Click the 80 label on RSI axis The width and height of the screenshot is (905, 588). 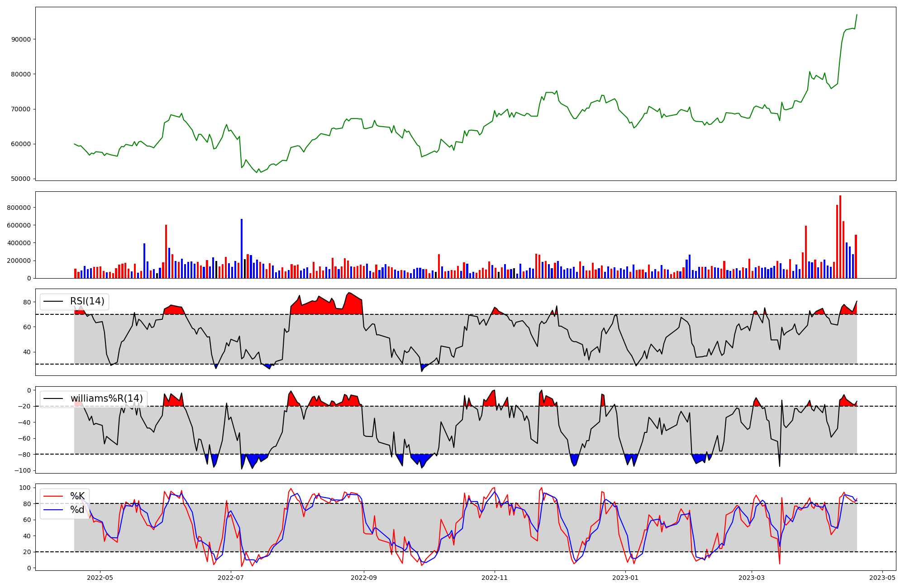click(x=27, y=302)
